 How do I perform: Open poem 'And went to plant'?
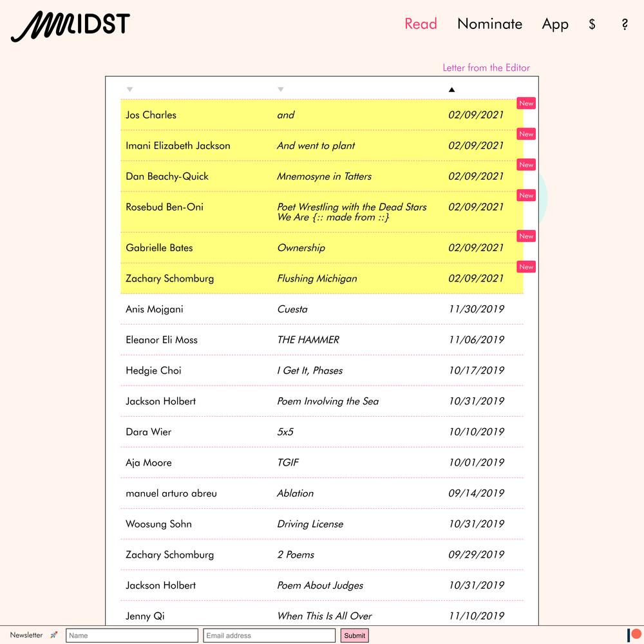316,146
